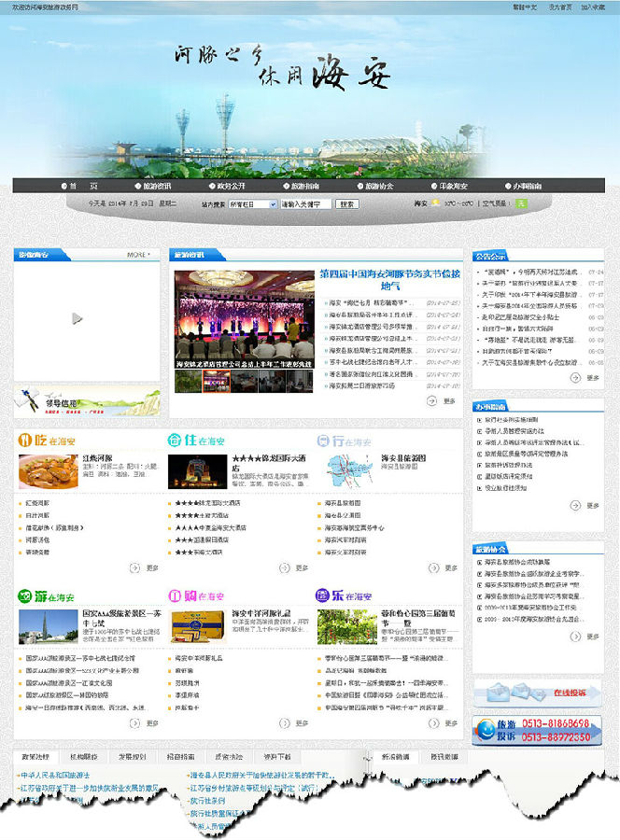620x840 pixels.
Task: Switch to the 腾讯微博 tab
Action: tap(444, 757)
